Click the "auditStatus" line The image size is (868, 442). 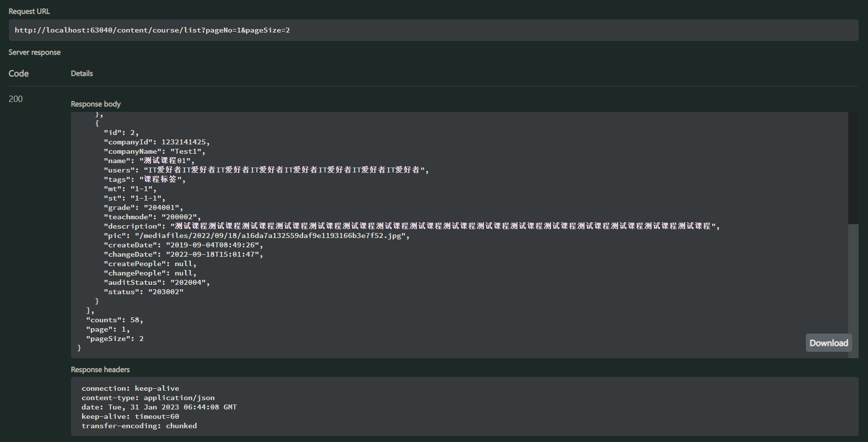[156, 282]
